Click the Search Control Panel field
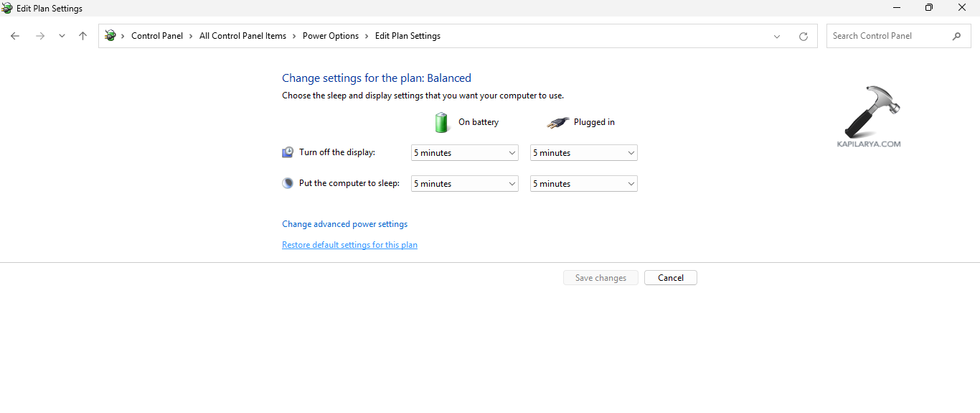The height and width of the screenshot is (413, 980). (x=888, y=36)
